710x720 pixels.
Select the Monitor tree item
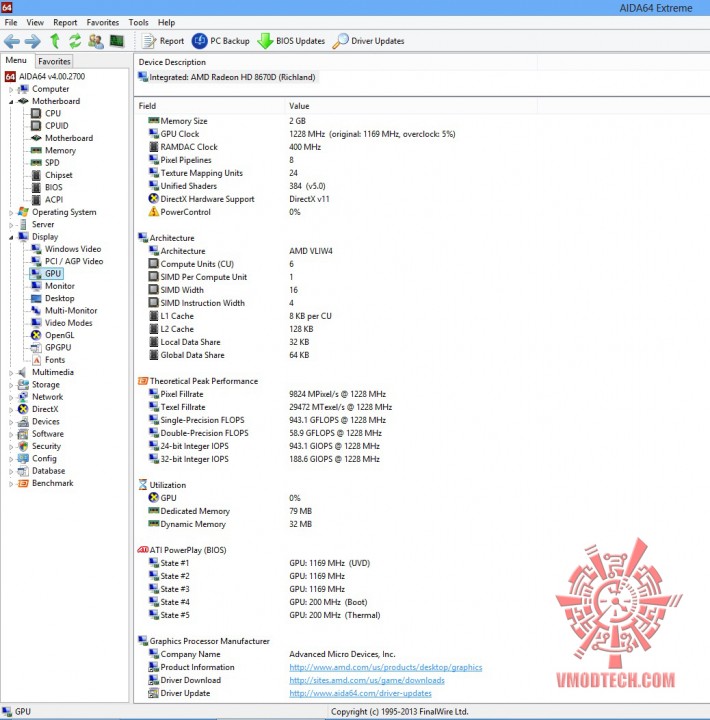(53, 286)
